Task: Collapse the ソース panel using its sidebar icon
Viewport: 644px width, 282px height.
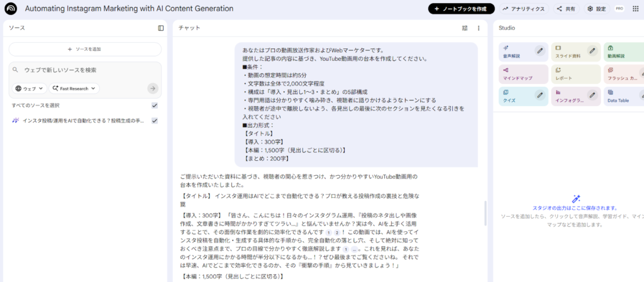Action: click(x=161, y=28)
